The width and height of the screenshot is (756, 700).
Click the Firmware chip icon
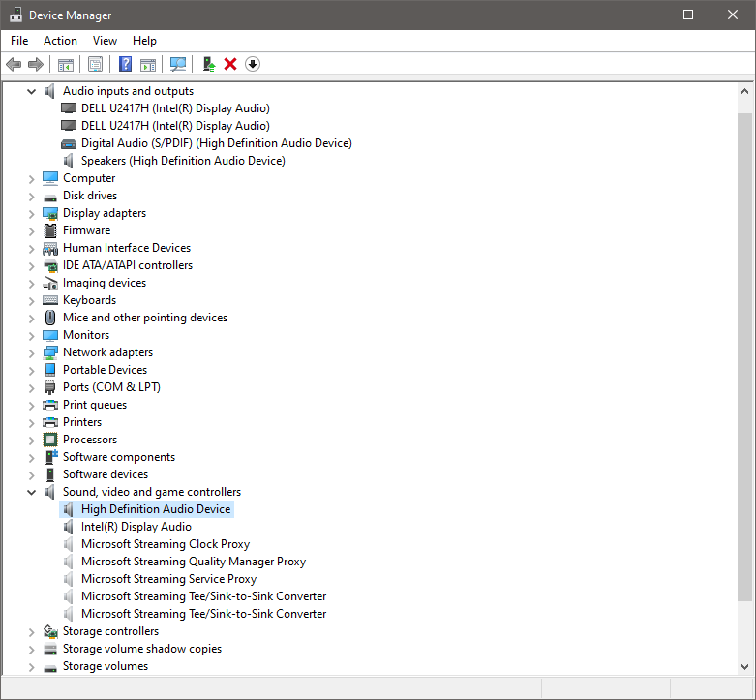click(x=50, y=230)
